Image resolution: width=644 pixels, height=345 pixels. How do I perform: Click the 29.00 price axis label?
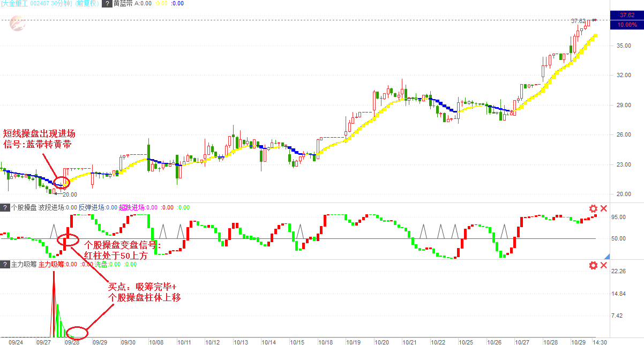point(624,105)
